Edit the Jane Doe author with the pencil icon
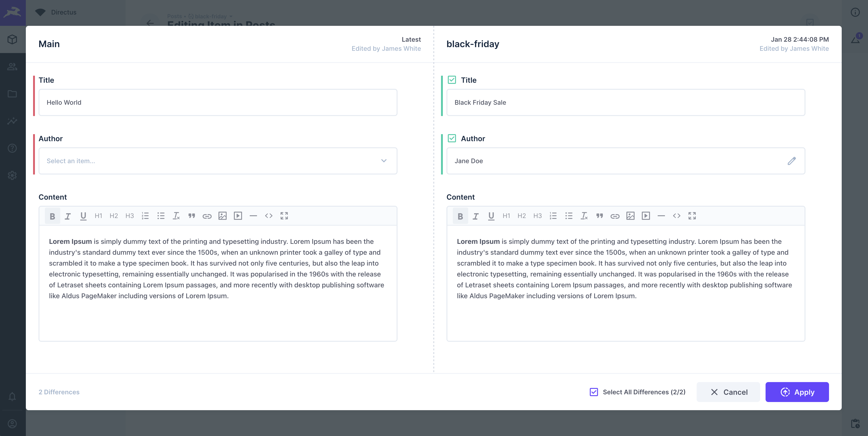Screen dimensions: 868x436 (791, 161)
